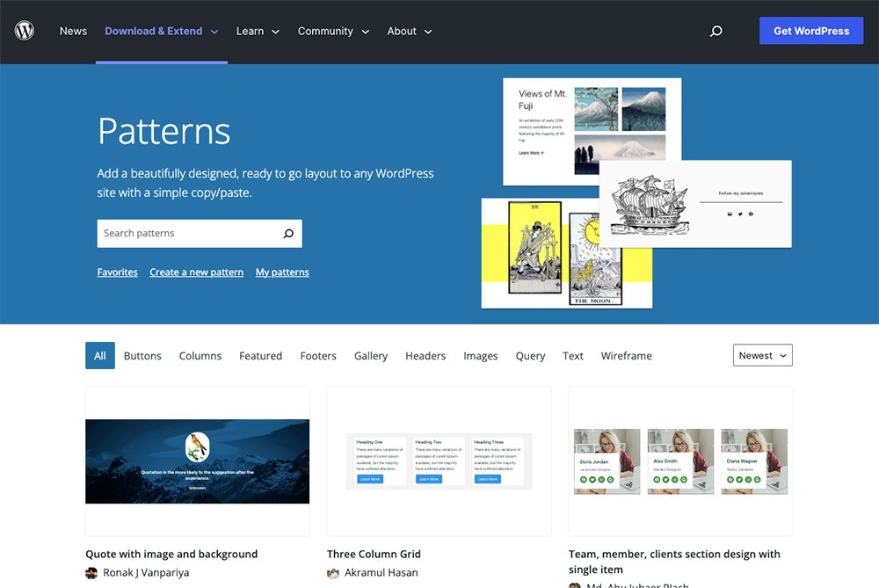Filter patterns by Columns
Screen dimensions: 879x588
[x=200, y=356]
